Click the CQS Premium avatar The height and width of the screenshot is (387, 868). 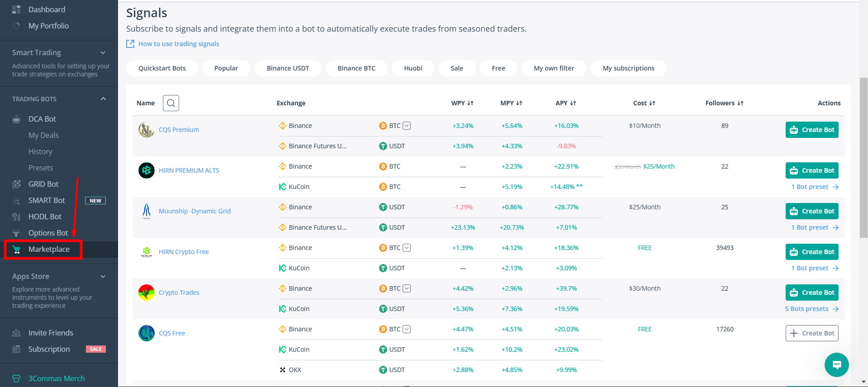[146, 130]
